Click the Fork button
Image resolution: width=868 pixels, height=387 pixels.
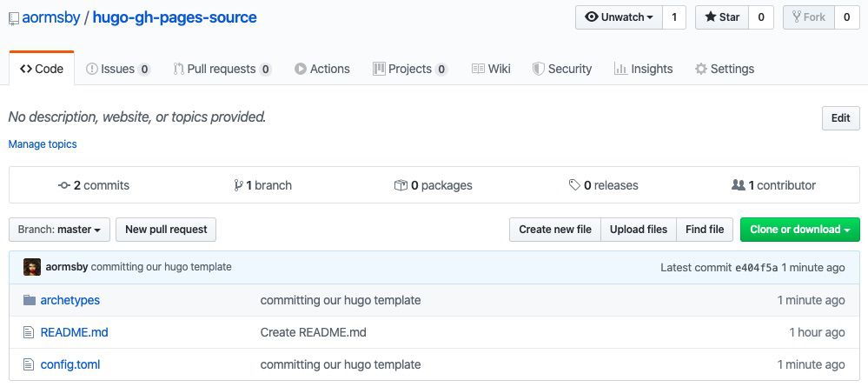(x=809, y=17)
